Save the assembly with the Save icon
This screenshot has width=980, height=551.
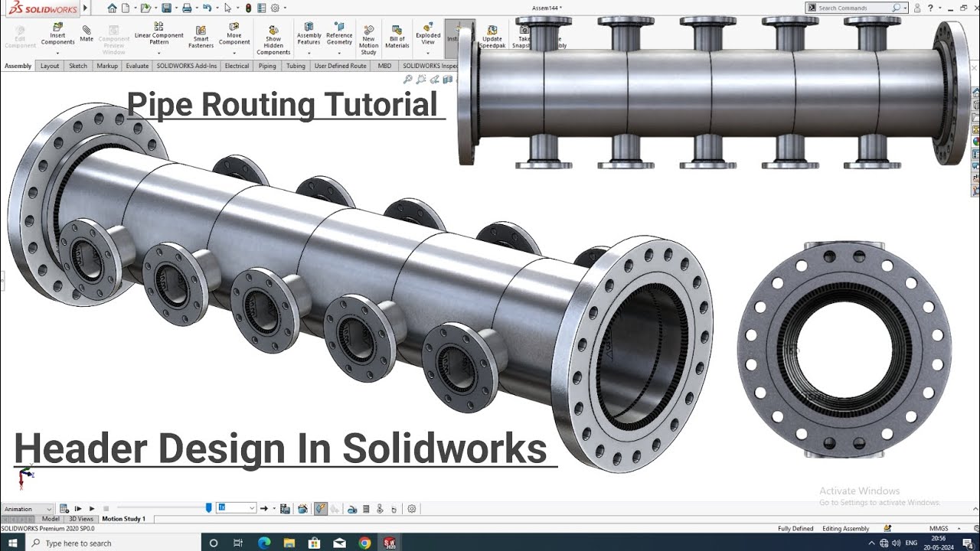[166, 8]
